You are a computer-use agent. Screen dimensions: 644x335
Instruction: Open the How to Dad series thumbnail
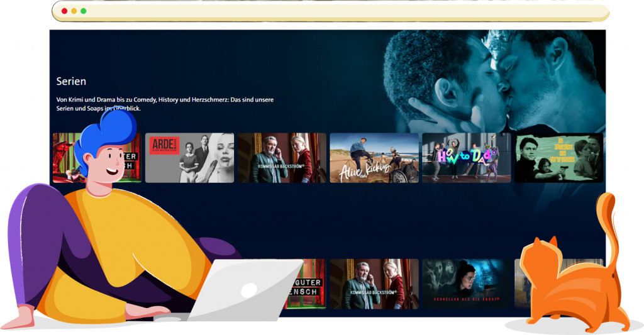tap(467, 158)
